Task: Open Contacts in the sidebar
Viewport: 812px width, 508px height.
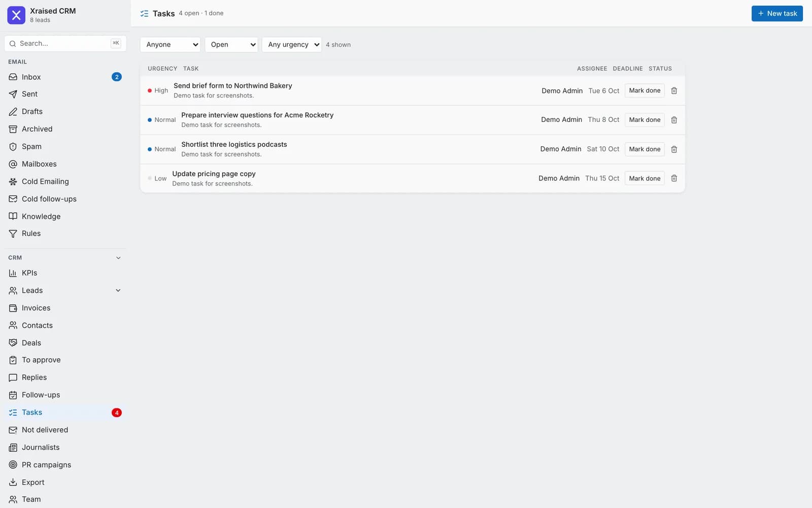Action: click(x=65, y=326)
